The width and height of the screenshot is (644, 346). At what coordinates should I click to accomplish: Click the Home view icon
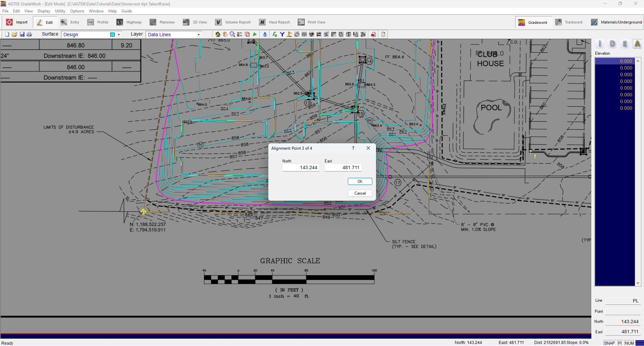(218, 34)
